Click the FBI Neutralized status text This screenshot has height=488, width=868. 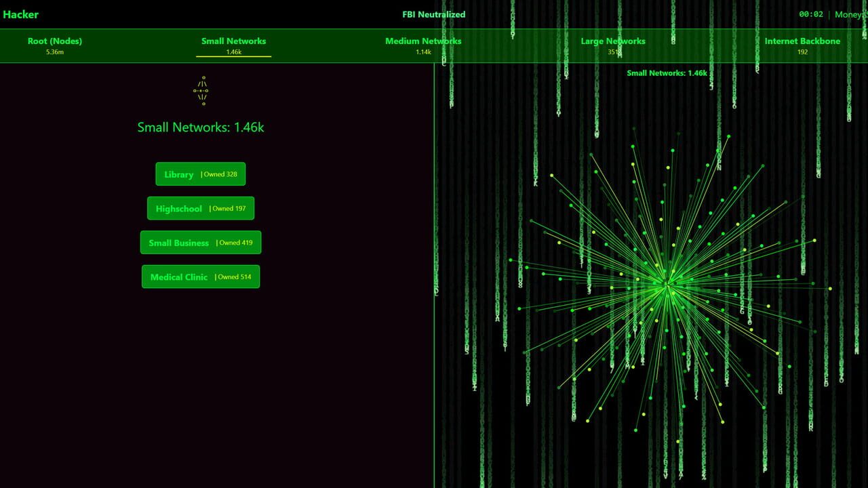[x=434, y=14]
